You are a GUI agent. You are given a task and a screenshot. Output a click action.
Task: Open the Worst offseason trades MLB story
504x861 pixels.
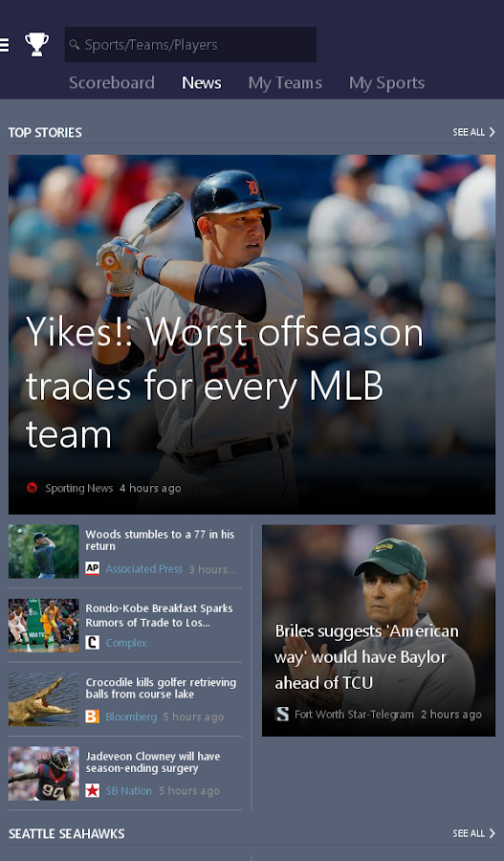(252, 335)
